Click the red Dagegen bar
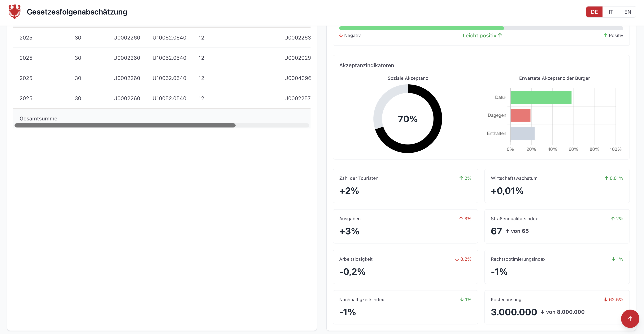The image size is (644, 334). click(x=520, y=115)
